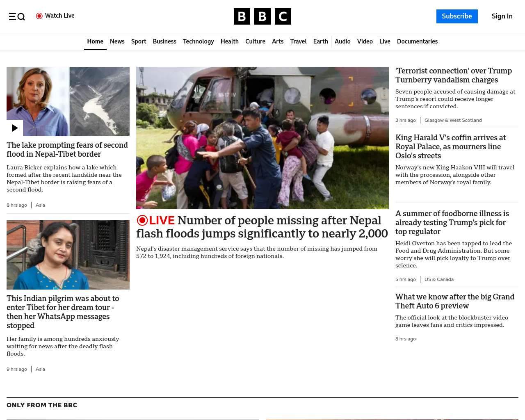Click the pilgrim family anxiously waiting summary

tap(63, 346)
